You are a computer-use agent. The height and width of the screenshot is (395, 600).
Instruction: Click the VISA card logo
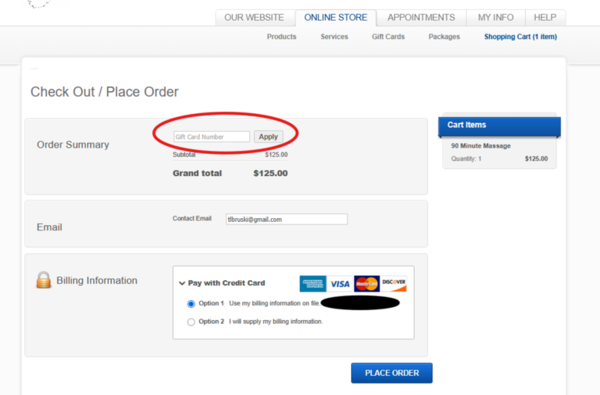point(340,284)
